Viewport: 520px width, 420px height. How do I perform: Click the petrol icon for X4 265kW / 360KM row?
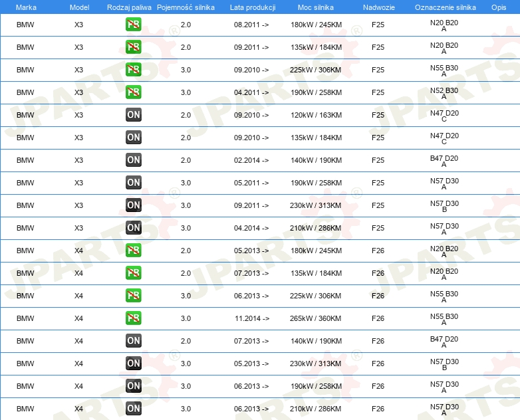click(133, 318)
